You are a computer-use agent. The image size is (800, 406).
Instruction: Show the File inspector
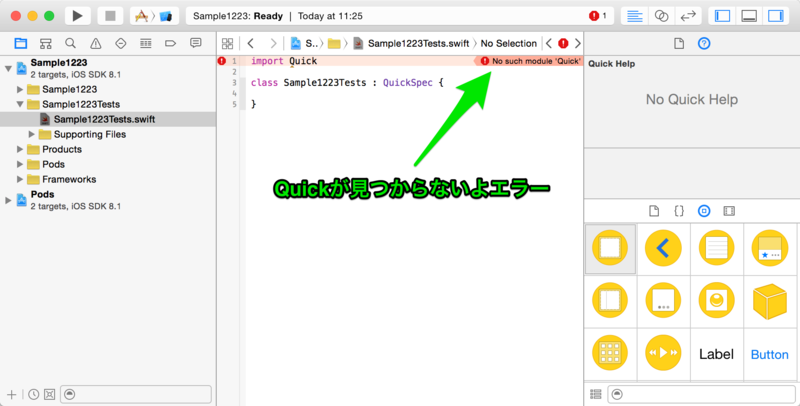coord(679,43)
